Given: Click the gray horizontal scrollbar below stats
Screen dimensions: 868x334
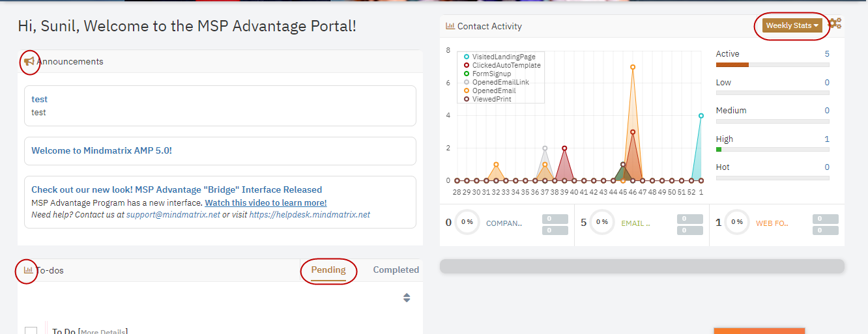Looking at the screenshot, I should point(642,266).
